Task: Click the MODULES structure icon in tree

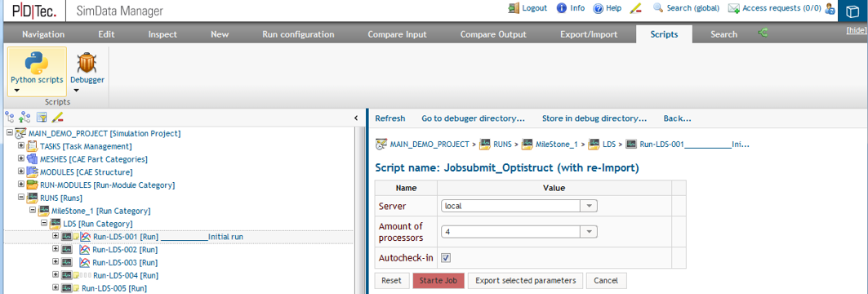Action: click(33, 172)
